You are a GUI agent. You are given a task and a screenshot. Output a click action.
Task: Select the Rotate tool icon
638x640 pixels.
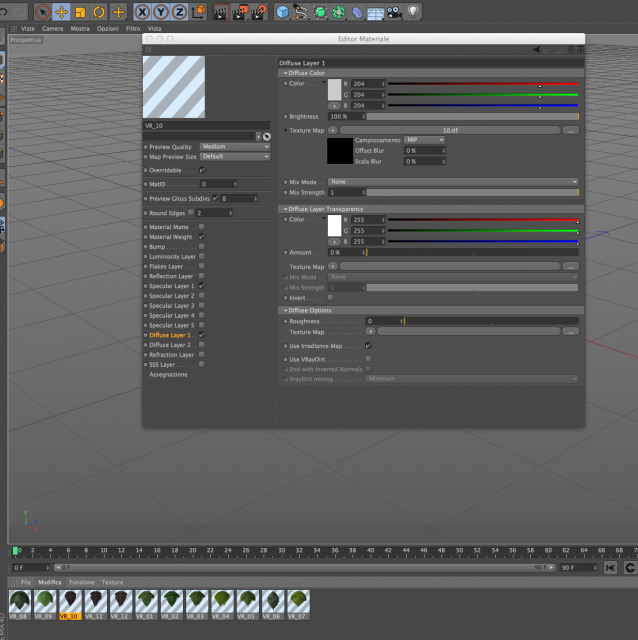99,12
